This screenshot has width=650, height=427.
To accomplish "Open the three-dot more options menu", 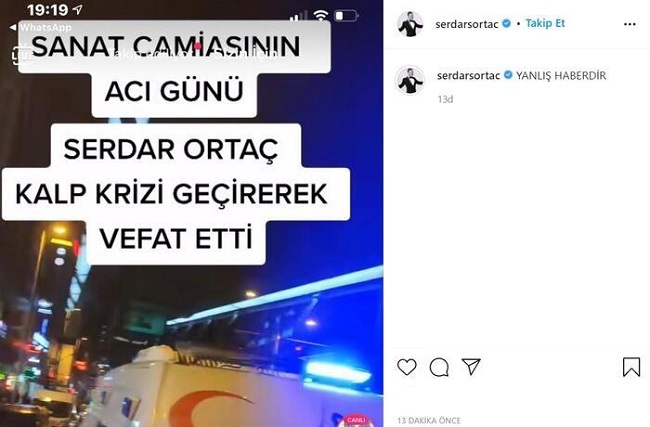I will click(x=630, y=24).
